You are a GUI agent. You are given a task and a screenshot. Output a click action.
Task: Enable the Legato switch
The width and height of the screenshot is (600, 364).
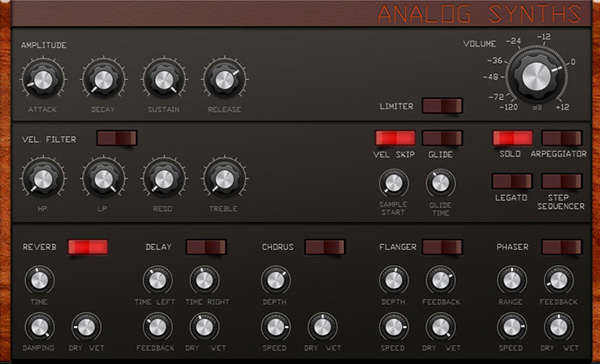click(512, 181)
